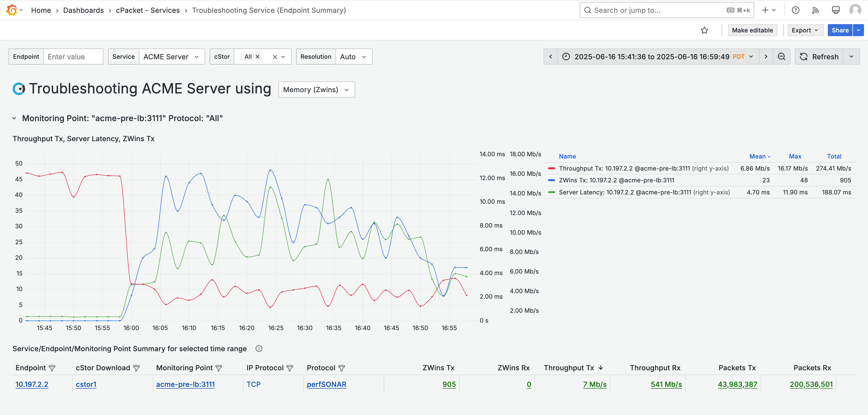
Task: Click the Refresh button
Action: (819, 57)
